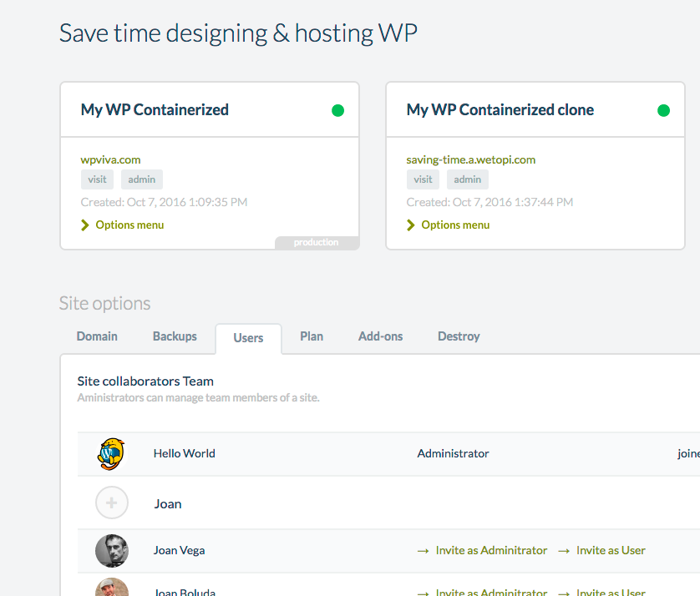Invite Joan Vega as User
This screenshot has height=596, width=700.
point(610,550)
